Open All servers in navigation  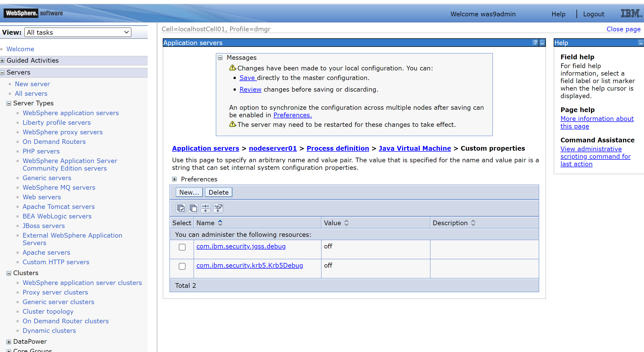pyautogui.click(x=31, y=93)
